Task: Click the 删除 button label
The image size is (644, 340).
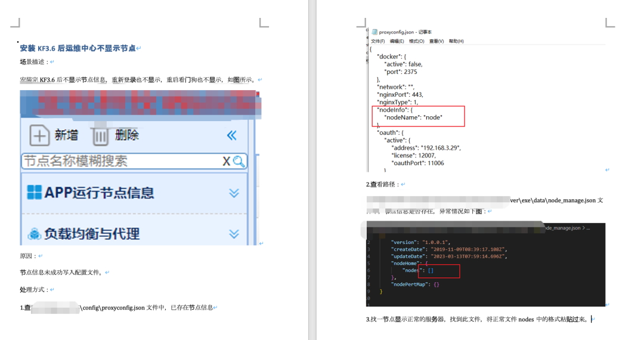Action: point(127,135)
